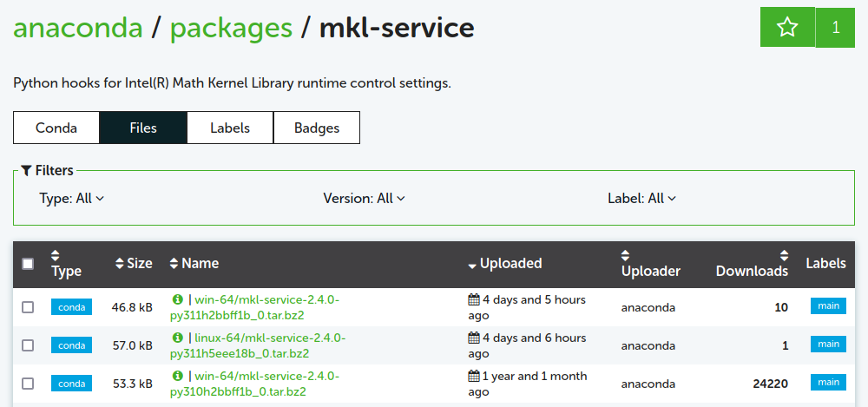Check the box for the 53.3 kB file
Viewport: 868px width, 407px height.
pos(28,384)
